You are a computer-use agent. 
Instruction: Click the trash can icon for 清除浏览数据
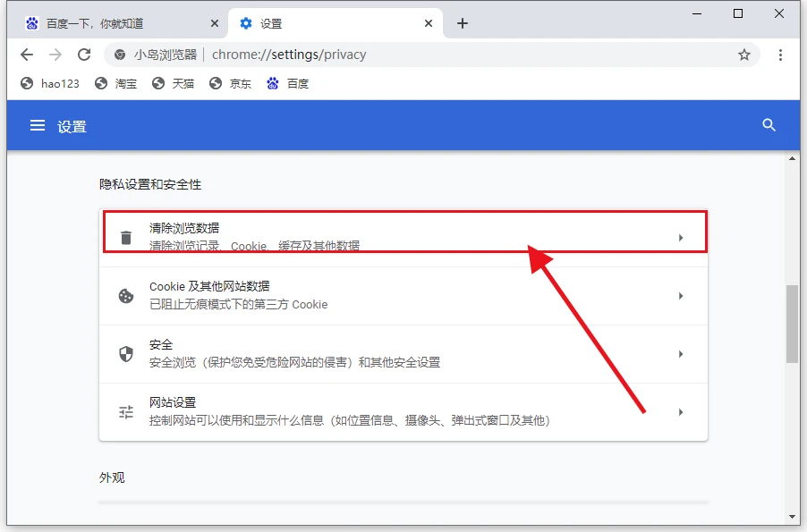[x=126, y=238]
